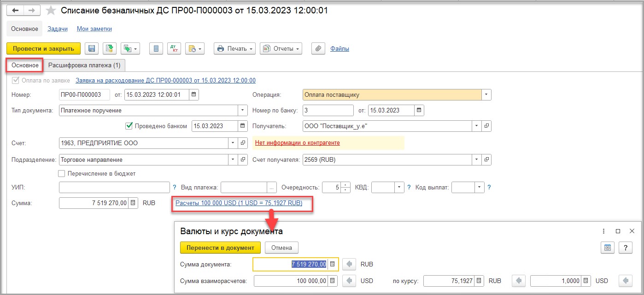Screen dimensions: 644x295
Task: Open the document structure list icon
Action: point(156,48)
